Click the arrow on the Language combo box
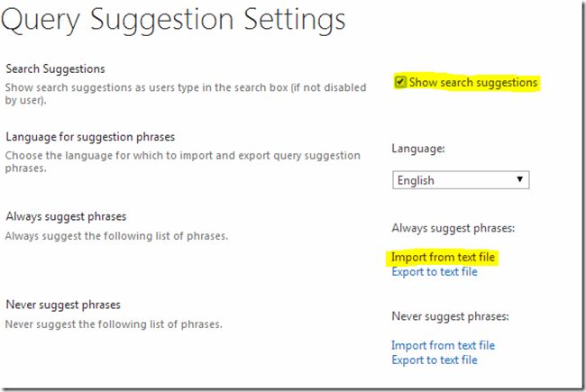This screenshot has width=586, height=392. (520, 180)
